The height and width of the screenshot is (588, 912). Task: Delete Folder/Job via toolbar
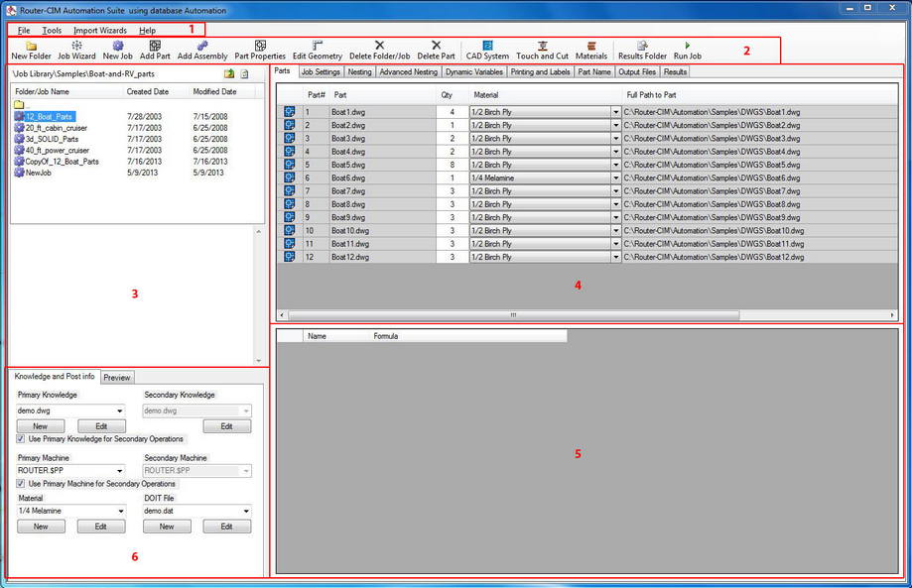coord(379,51)
